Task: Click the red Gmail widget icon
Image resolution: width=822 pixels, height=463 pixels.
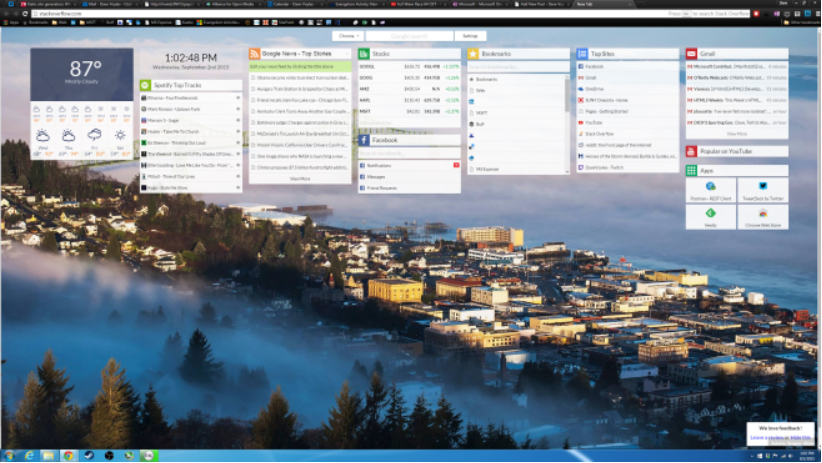Action: pyautogui.click(x=691, y=53)
